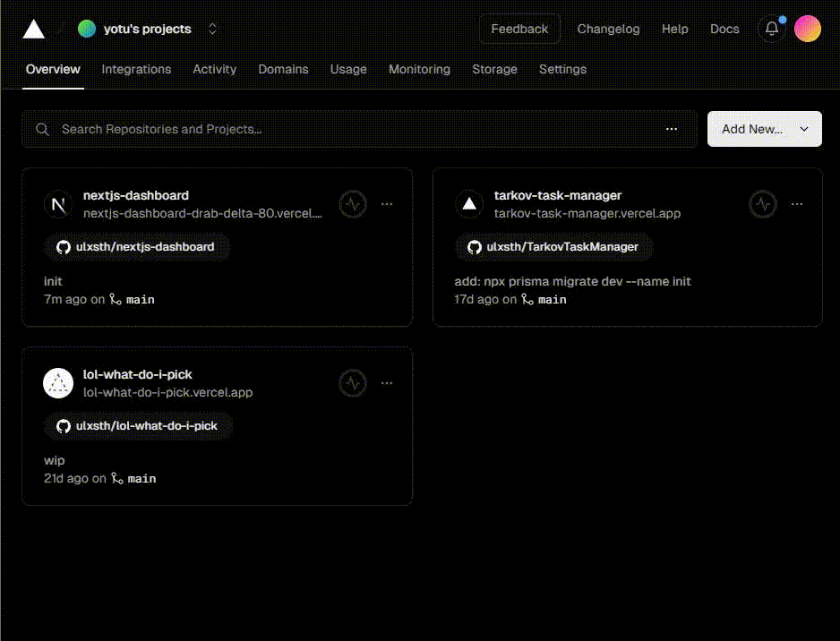
Task: Click 'main' branch in lol-what-do-i-pick card
Action: [142, 478]
